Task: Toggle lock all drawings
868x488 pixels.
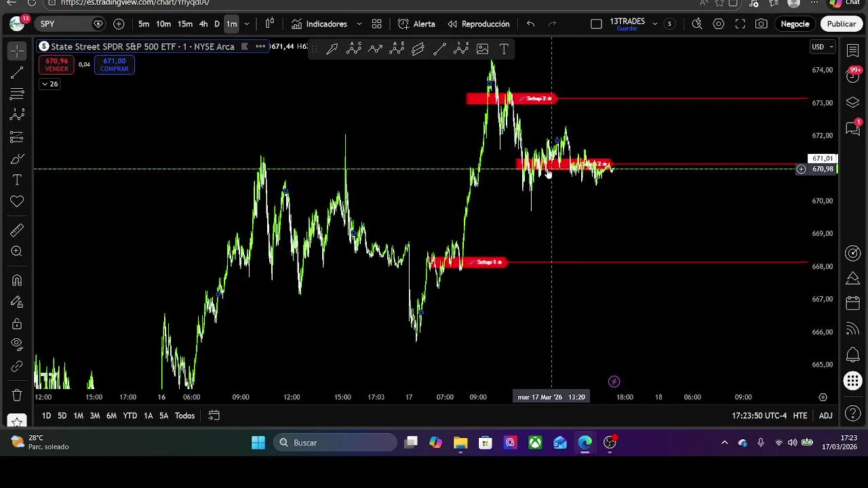Action: [17, 323]
